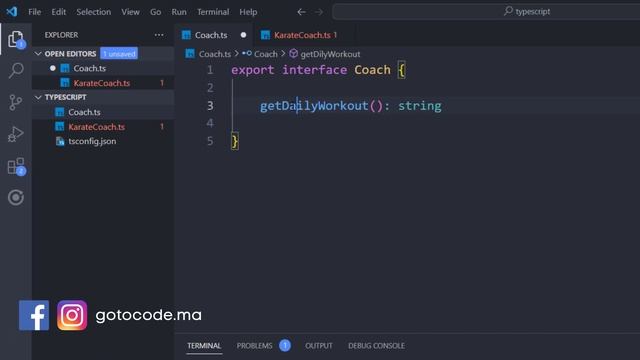
Task: Click the unsaved dot on Coach.ts tab
Action: click(x=243, y=35)
